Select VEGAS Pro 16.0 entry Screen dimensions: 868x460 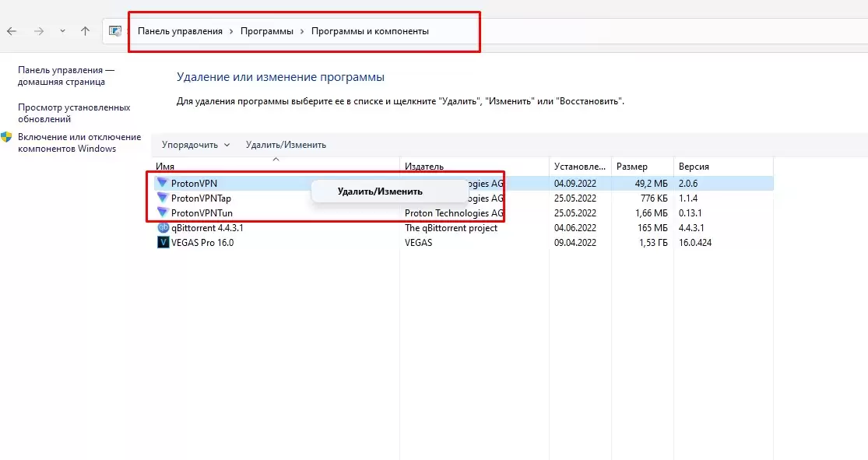(x=202, y=243)
